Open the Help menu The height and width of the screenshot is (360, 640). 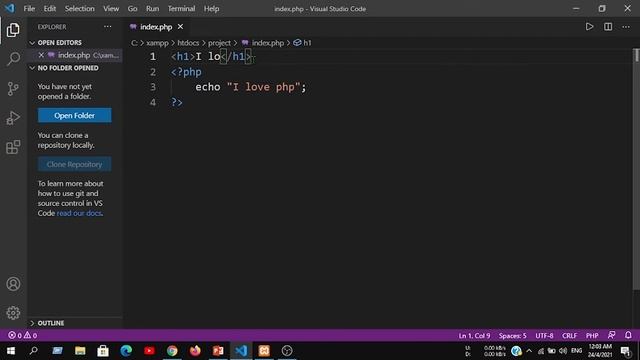[x=211, y=9]
